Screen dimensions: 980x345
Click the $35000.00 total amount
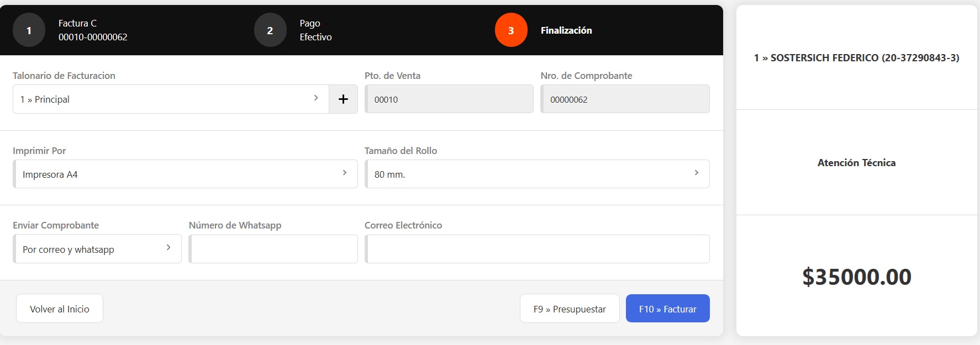point(856,277)
